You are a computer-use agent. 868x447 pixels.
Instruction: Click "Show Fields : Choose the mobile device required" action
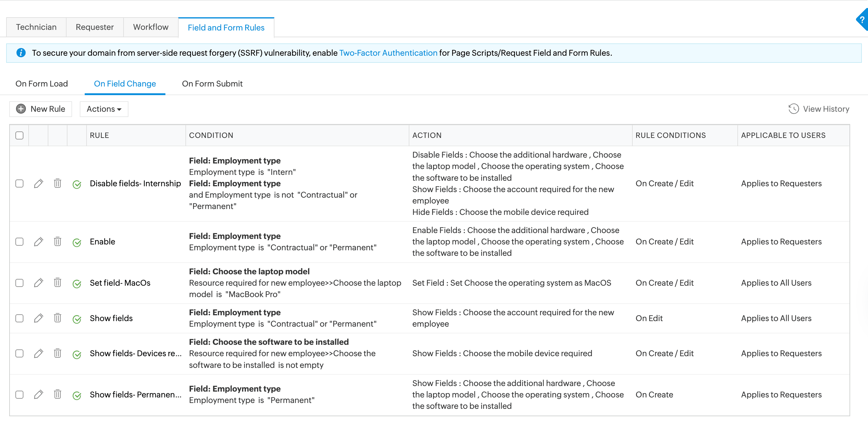coord(502,354)
